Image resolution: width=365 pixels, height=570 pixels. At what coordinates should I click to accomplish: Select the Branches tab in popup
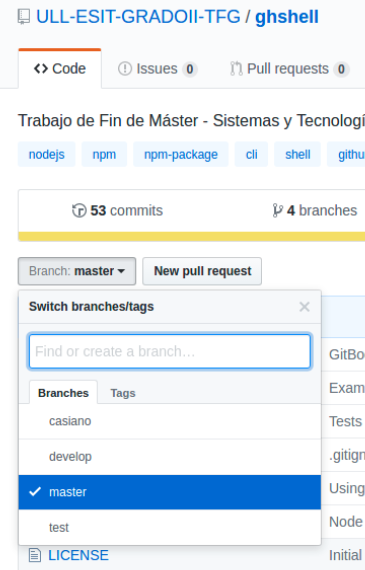coord(63,393)
